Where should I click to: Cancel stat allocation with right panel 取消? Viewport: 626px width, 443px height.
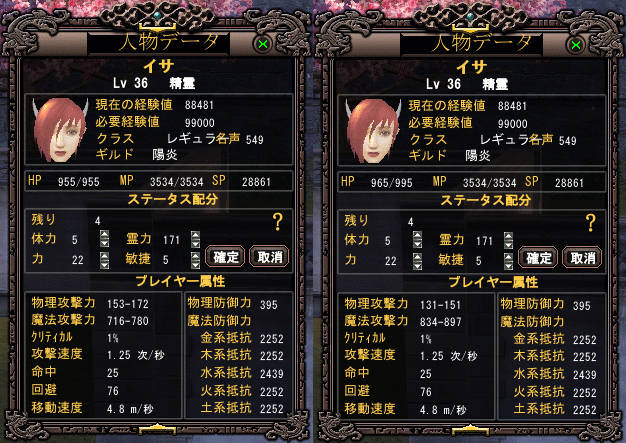pyautogui.click(x=582, y=258)
